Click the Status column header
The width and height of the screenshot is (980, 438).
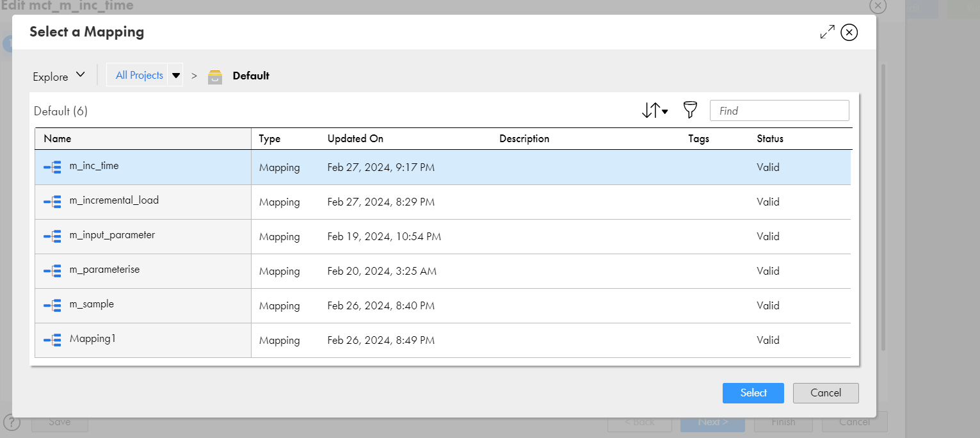tap(770, 138)
